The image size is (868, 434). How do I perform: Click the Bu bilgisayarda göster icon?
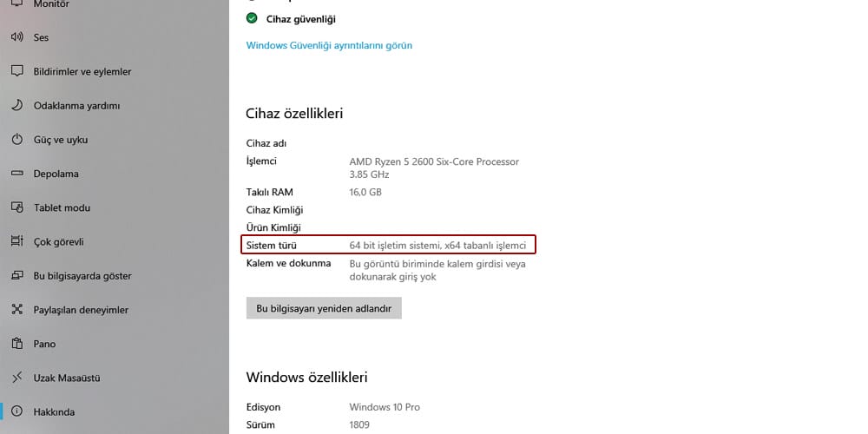(16, 276)
